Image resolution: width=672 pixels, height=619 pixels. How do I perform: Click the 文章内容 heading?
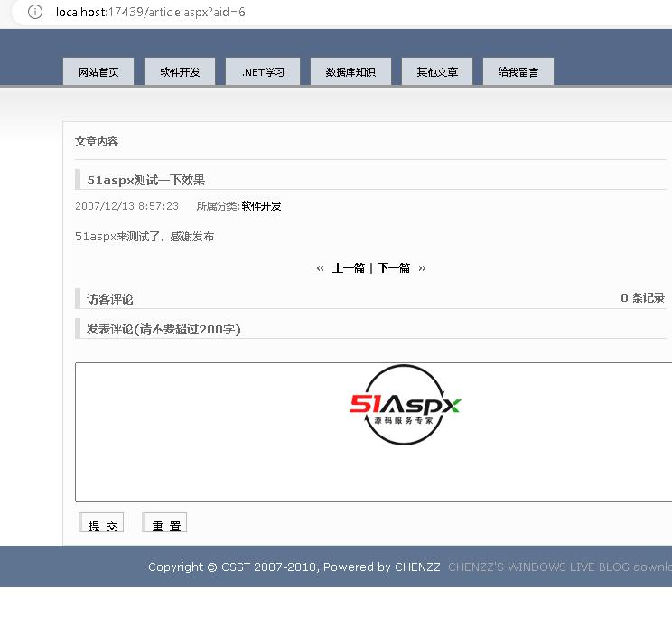pos(97,142)
